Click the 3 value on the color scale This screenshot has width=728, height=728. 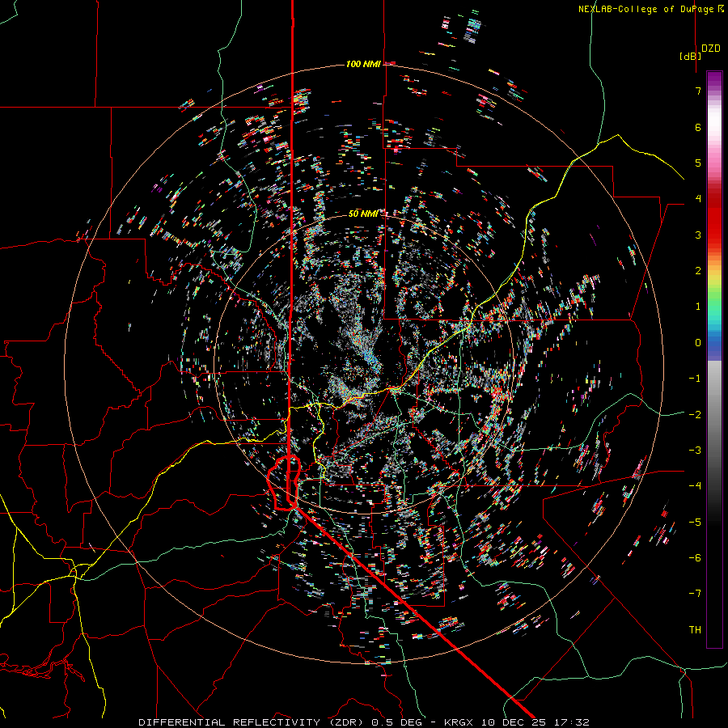[x=698, y=235]
